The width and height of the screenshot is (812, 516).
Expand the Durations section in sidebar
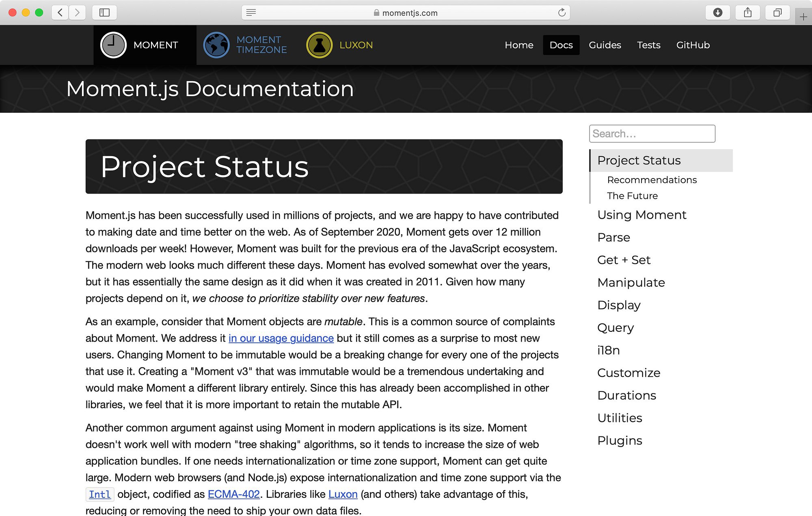pyautogui.click(x=626, y=395)
